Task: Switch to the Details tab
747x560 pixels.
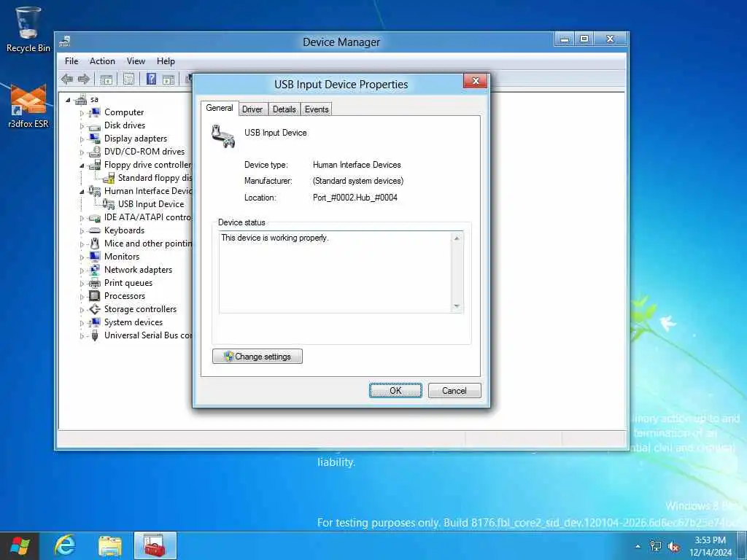Action: click(x=285, y=109)
